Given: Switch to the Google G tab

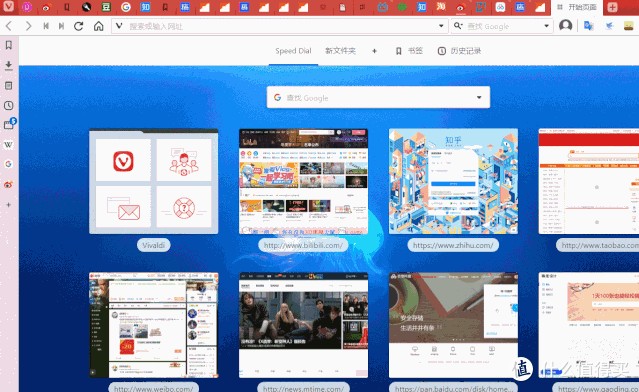Looking at the screenshot, I should (126, 7).
